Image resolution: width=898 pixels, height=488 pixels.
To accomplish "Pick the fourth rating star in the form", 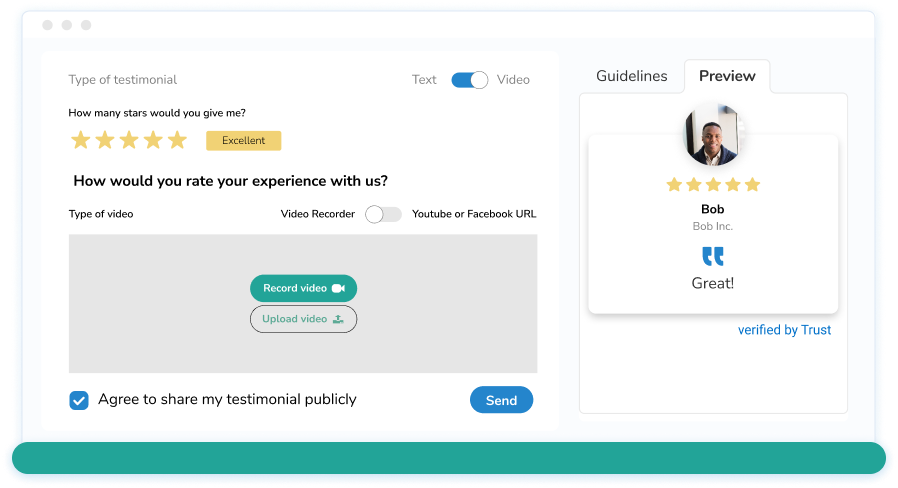I will pos(153,140).
